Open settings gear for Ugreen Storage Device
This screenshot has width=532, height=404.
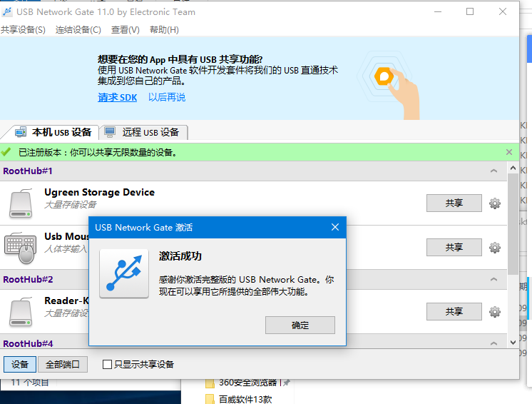tap(495, 203)
